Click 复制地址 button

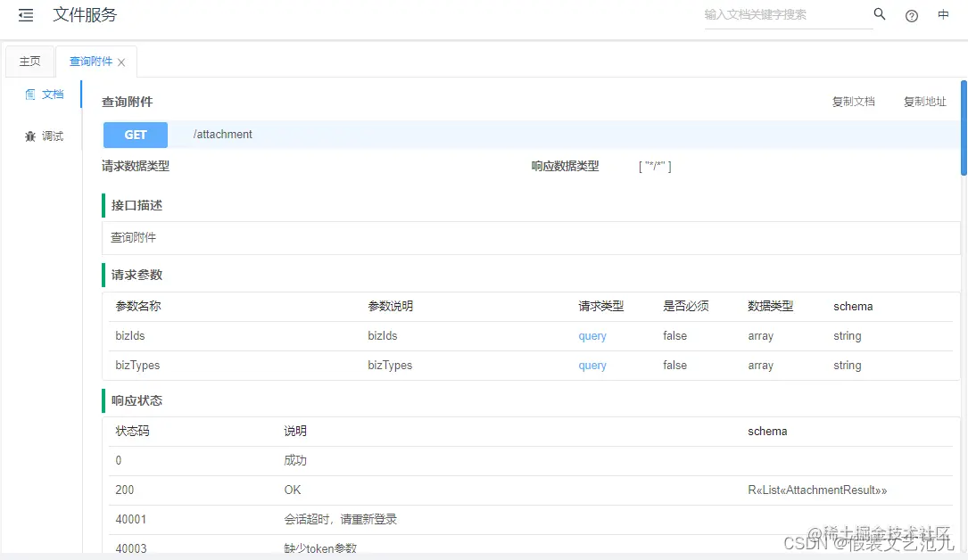[925, 102]
